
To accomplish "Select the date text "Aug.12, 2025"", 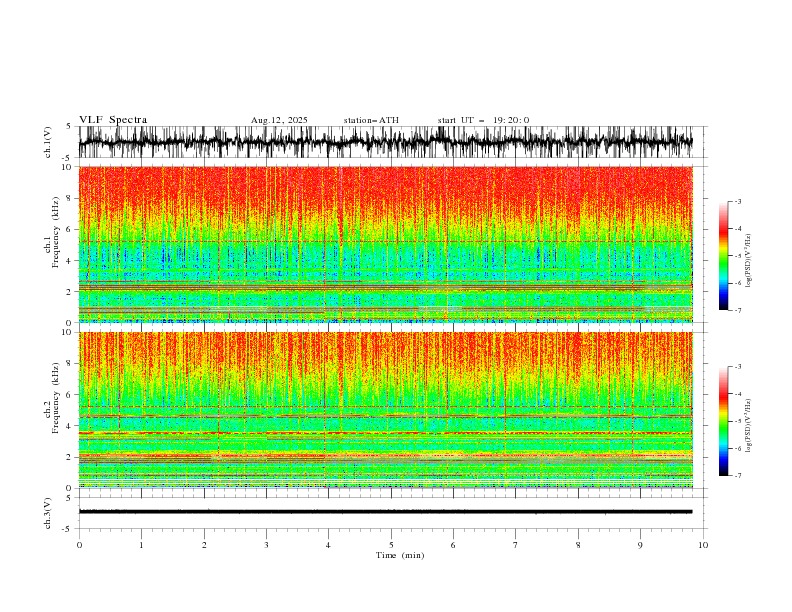I will click(x=279, y=120).
